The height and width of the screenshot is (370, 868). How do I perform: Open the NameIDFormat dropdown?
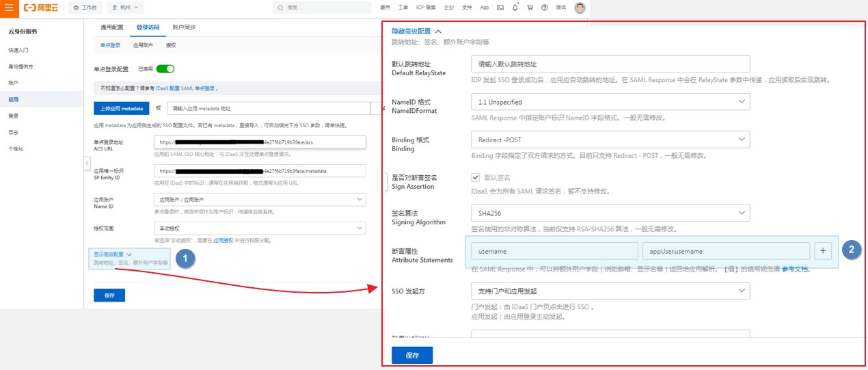click(610, 102)
